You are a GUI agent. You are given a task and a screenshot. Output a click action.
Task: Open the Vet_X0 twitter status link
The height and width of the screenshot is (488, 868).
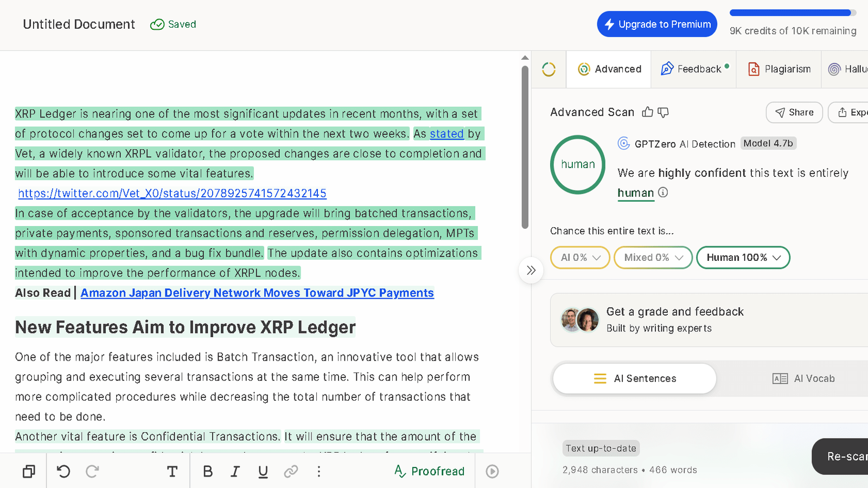coord(173,194)
